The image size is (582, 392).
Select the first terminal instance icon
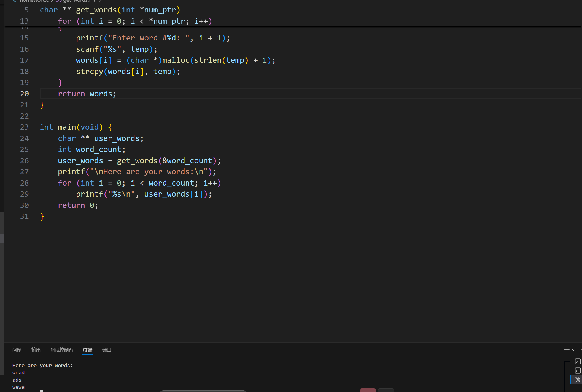pos(578,361)
